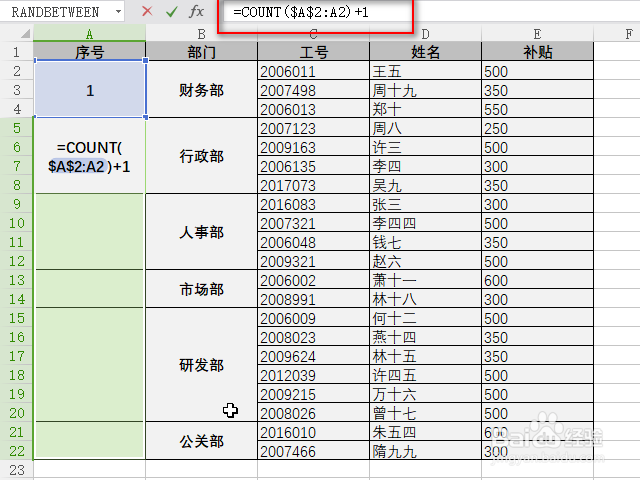The image size is (640, 480).
Task: Select name cell 郑十
Action: 425,109
